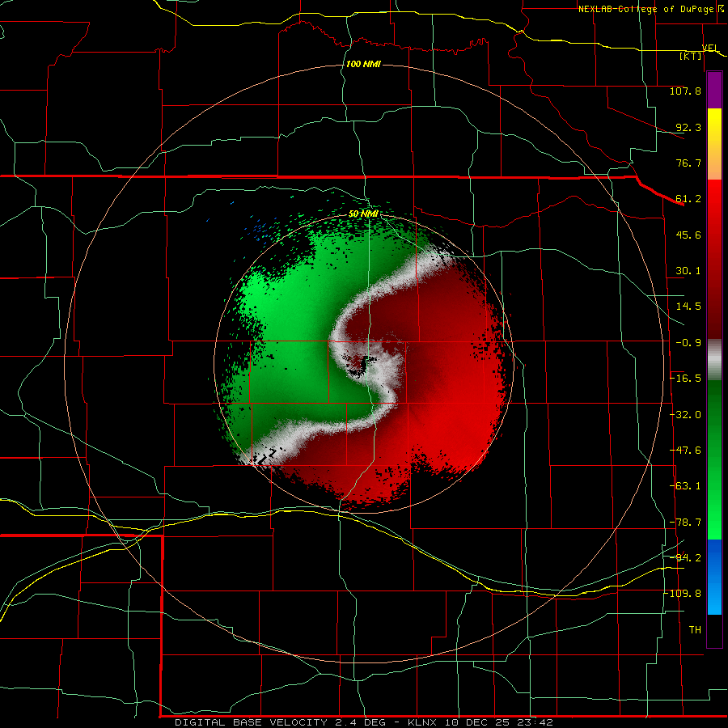Click the gray zero-velocity segment of the color bar
This screenshot has height=728, width=728.
pos(714,360)
